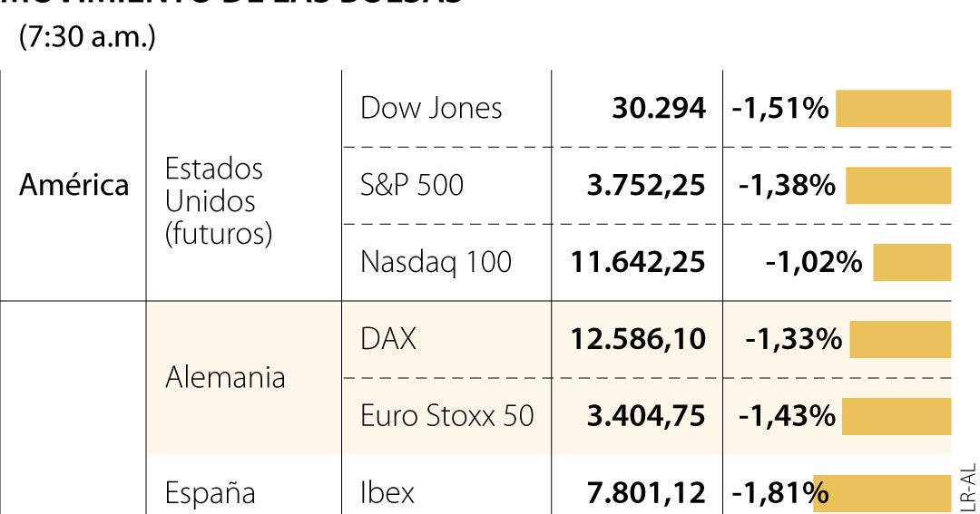Click the gold bar beside -1,38%
Image resolution: width=980 pixels, height=514 pixels.
coord(898,186)
